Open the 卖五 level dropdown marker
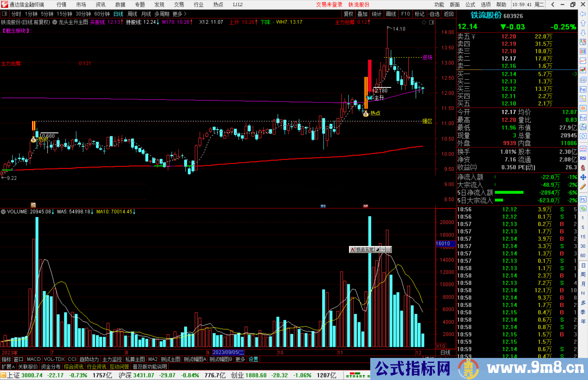The image size is (588, 380). pyautogui.click(x=474, y=37)
